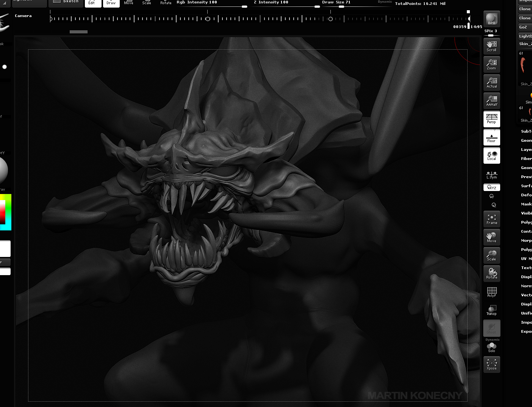Image resolution: width=532 pixels, height=407 pixels.
Task: Adjust the Rgb Intensity slider
Action: [x=212, y=3]
